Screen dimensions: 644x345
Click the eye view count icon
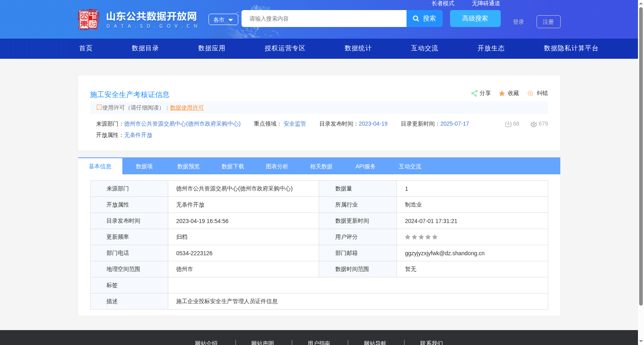pyautogui.click(x=534, y=124)
